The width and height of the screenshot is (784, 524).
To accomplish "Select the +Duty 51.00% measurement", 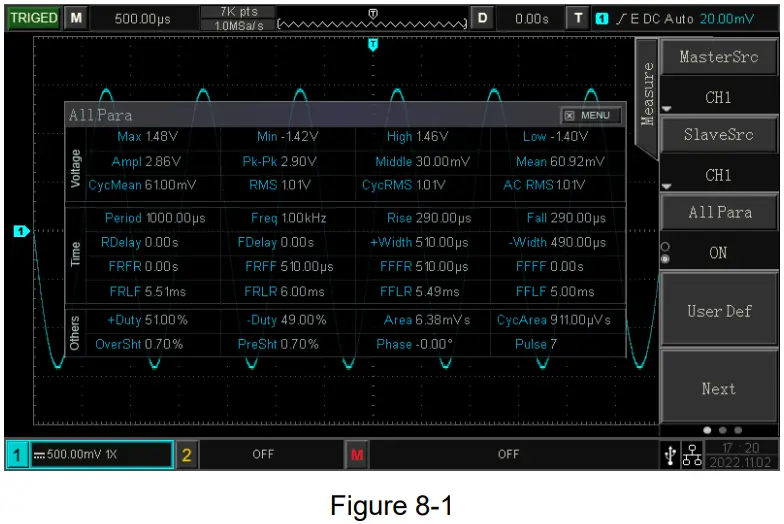I will [148, 320].
